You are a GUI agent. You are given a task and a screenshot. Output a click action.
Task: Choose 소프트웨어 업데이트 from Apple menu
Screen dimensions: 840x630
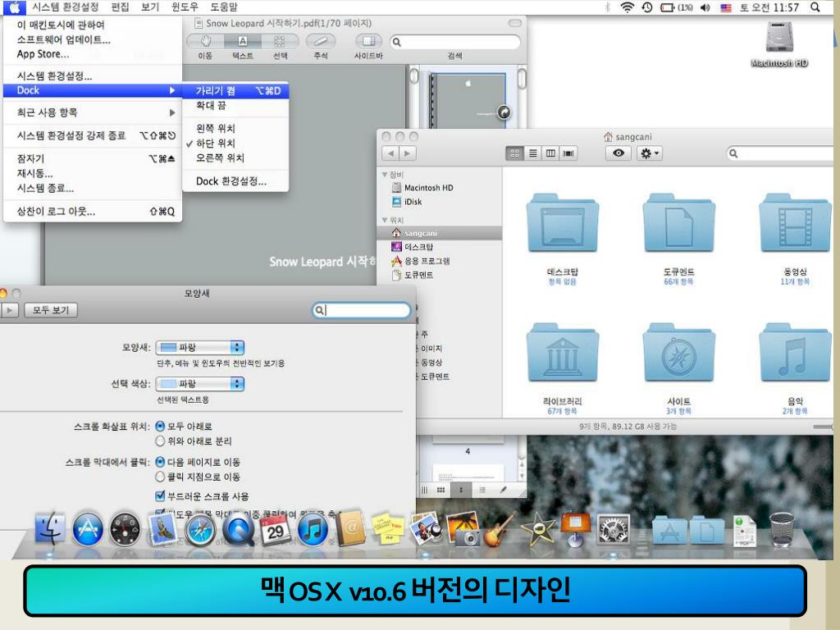92,39
